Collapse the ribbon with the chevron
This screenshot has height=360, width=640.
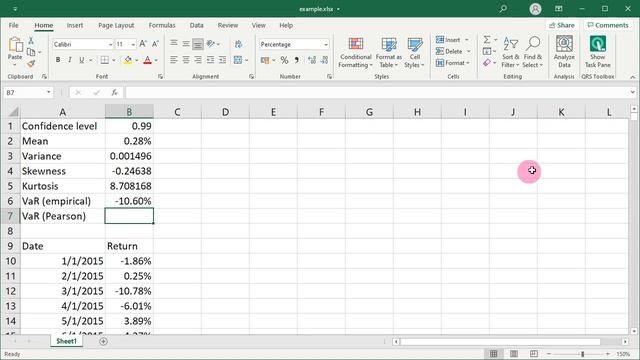pyautogui.click(x=632, y=77)
